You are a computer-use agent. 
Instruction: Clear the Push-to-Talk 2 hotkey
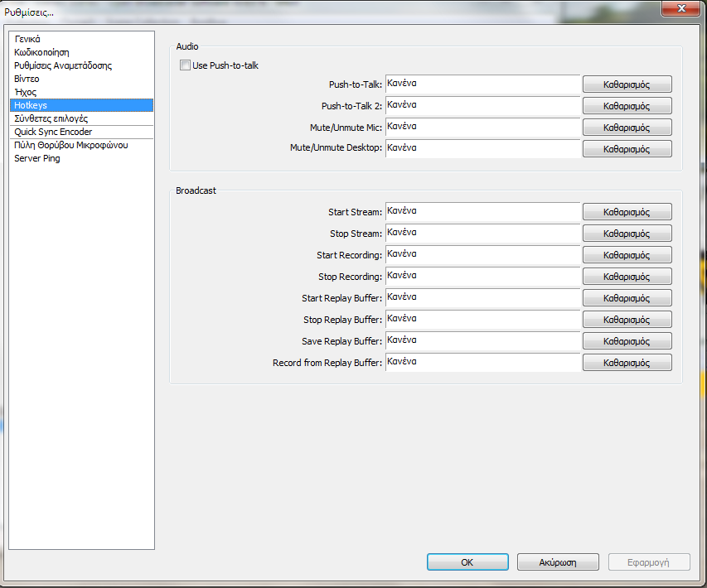click(627, 106)
